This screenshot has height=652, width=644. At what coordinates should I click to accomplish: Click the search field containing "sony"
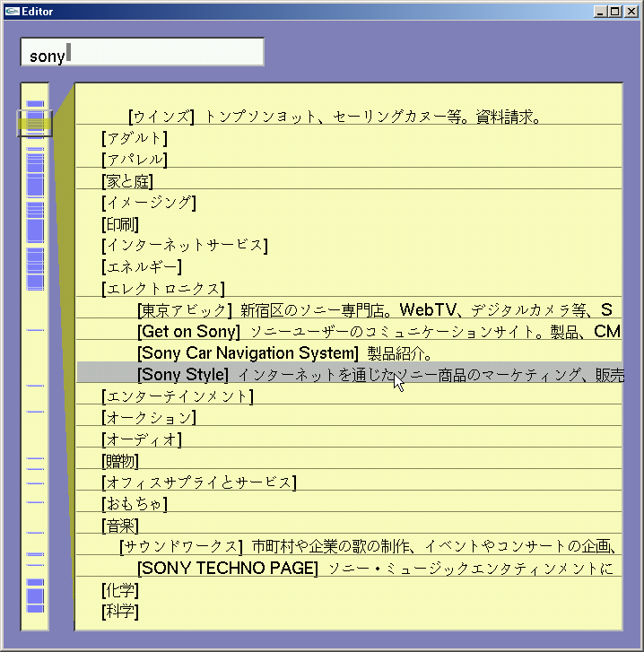point(143,52)
